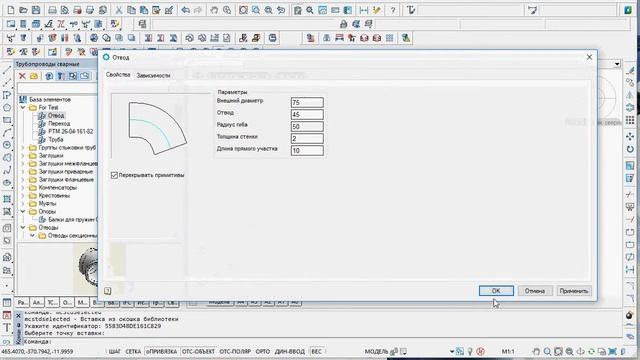Click the Open file folder icon
The height and width of the screenshot is (360, 640).
[x=24, y=10]
